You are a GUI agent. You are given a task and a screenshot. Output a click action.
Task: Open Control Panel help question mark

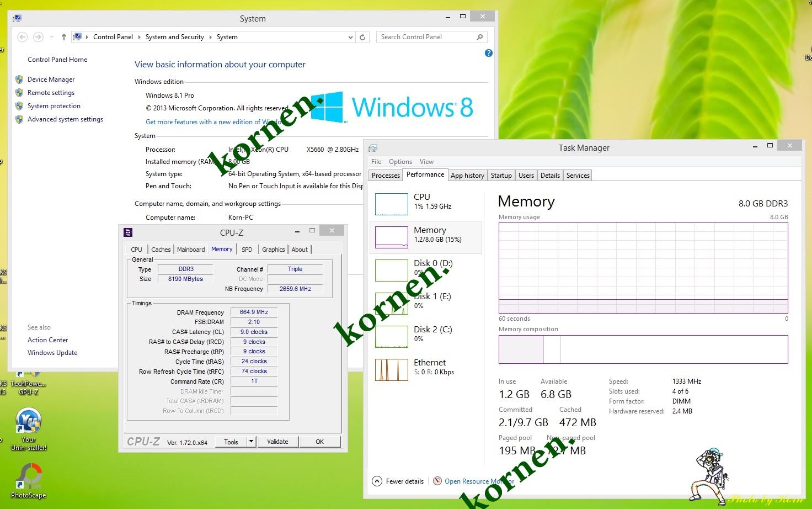coord(489,53)
